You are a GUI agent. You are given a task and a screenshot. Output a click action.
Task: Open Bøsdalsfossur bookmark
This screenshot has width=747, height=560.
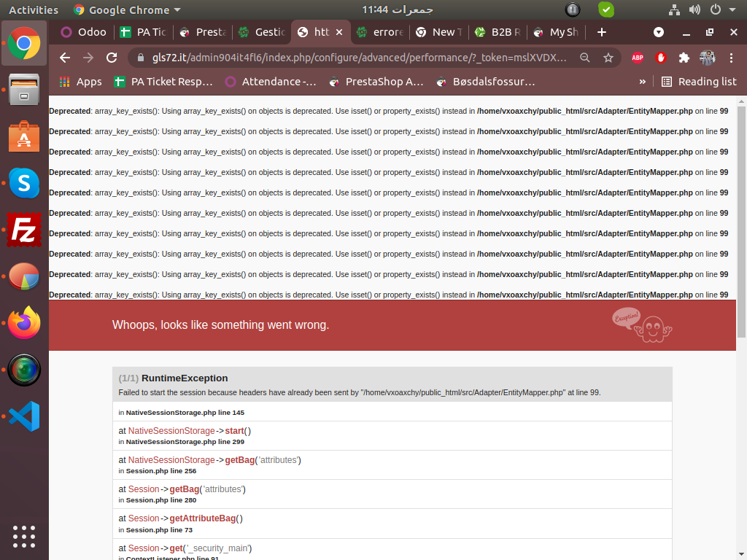coord(486,82)
